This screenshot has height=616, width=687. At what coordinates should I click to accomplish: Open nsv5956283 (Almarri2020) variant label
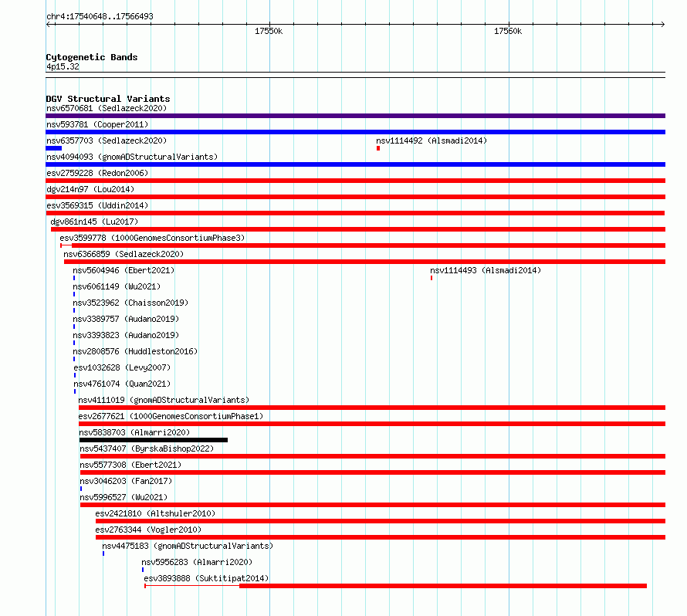point(197,562)
